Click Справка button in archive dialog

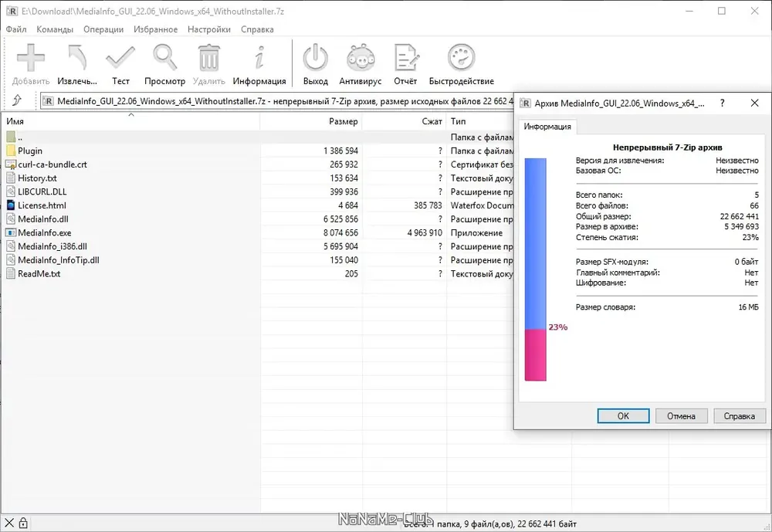(739, 415)
